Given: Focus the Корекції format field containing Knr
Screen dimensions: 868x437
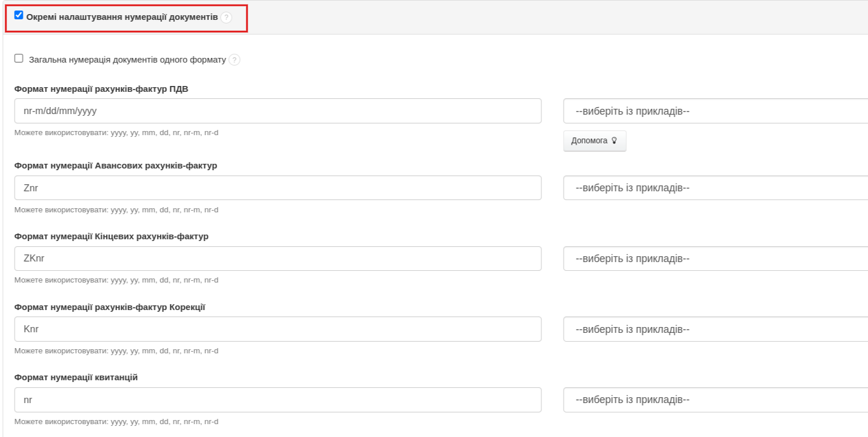Looking at the screenshot, I should click(x=277, y=329).
